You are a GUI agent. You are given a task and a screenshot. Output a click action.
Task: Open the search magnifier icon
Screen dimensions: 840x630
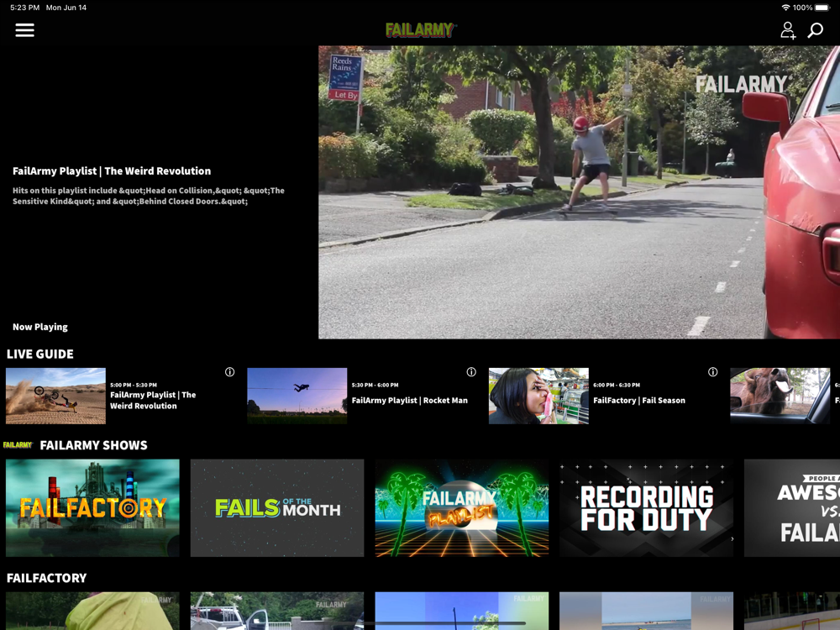(x=816, y=30)
